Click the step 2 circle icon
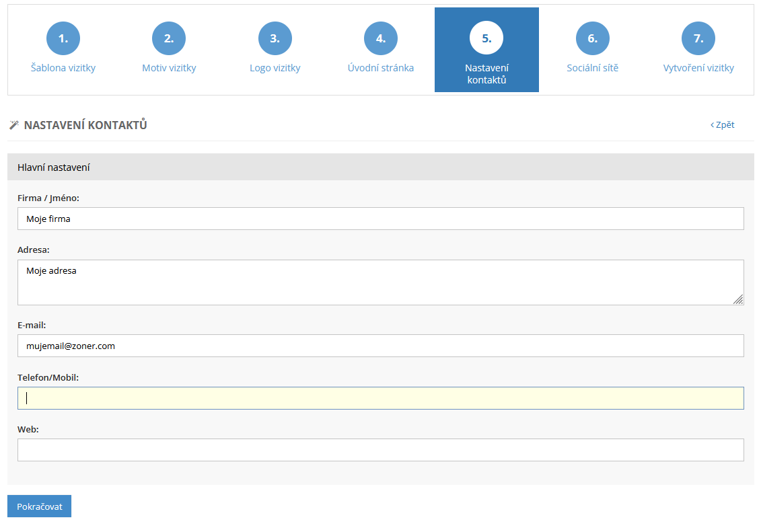This screenshot has width=759, height=532. (x=169, y=38)
